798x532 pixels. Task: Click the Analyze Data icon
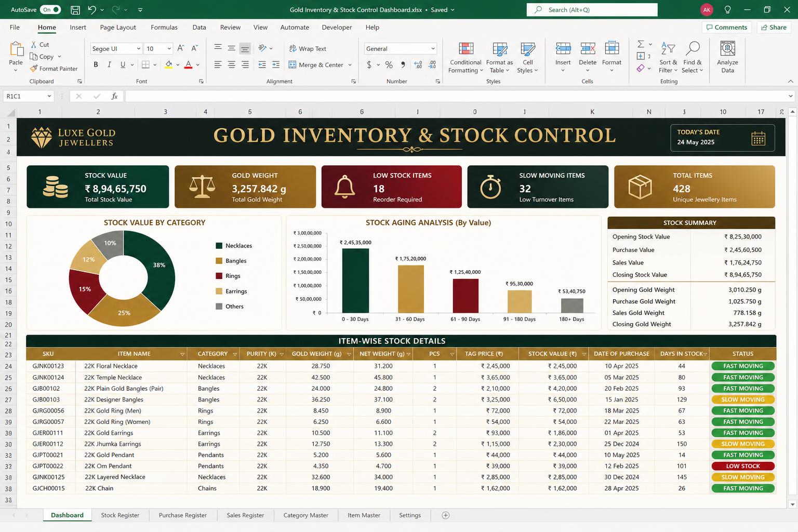point(728,49)
